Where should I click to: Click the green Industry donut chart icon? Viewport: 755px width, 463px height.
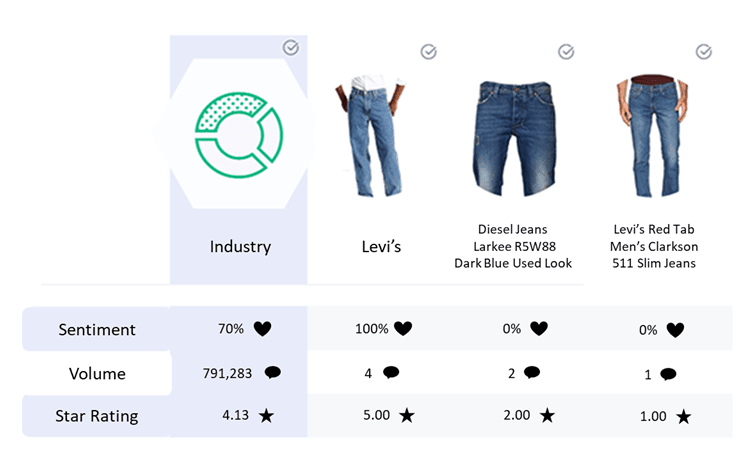click(239, 135)
